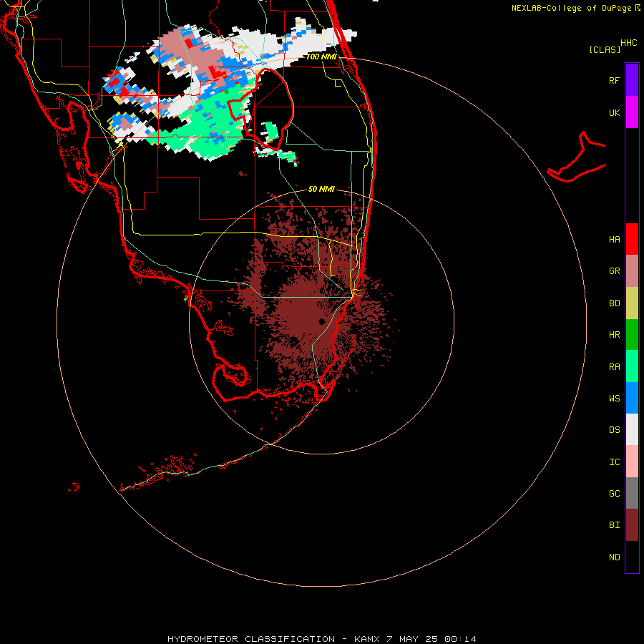644x644 pixels.
Task: Select the brown BI biological swatch
Action: pos(632,525)
